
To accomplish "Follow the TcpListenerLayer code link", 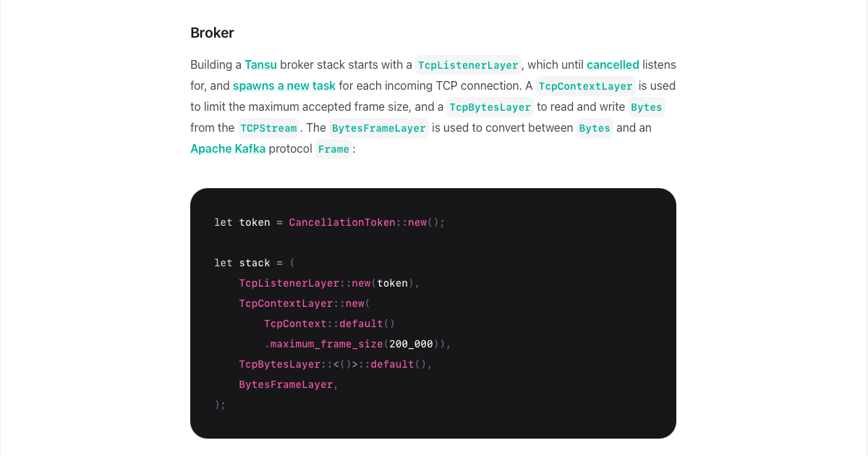I will coord(469,65).
